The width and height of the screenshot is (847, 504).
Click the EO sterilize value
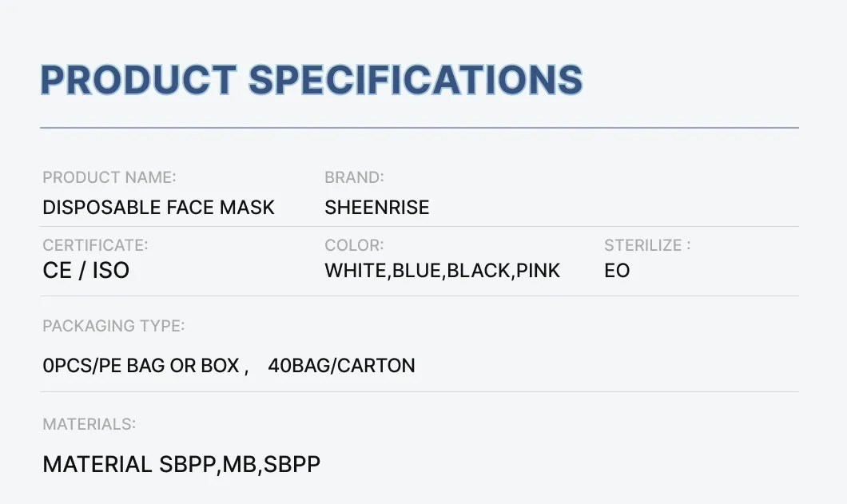pyautogui.click(x=617, y=271)
